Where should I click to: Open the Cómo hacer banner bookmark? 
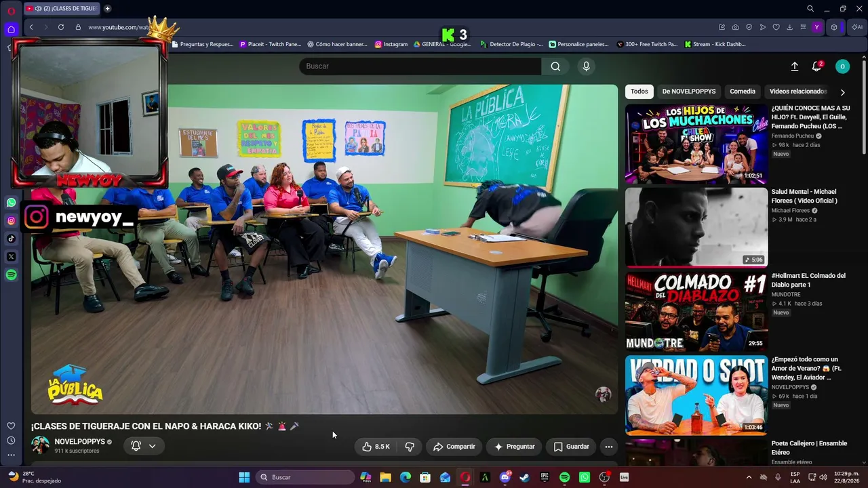tap(337, 45)
